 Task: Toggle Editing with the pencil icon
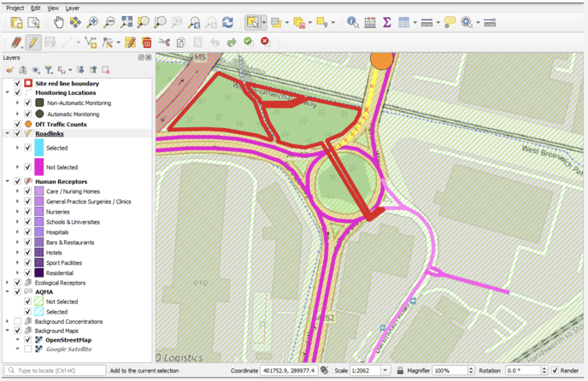click(x=33, y=43)
